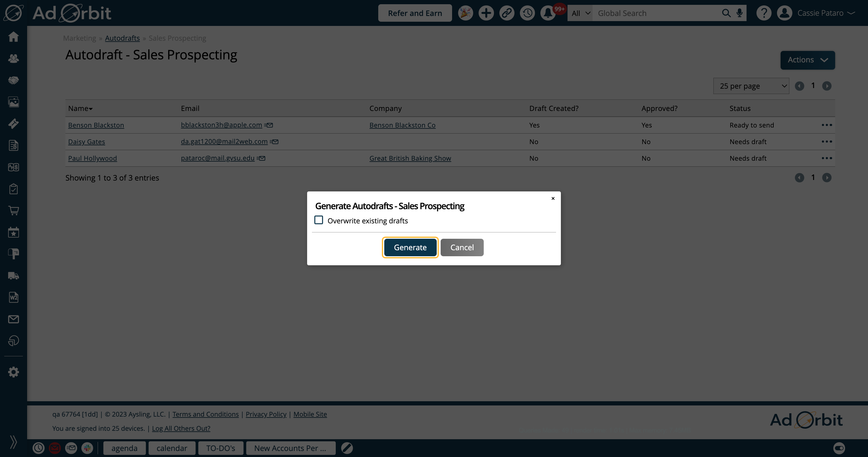Open the help question mark icon
This screenshot has width=868, height=457.
pos(763,13)
